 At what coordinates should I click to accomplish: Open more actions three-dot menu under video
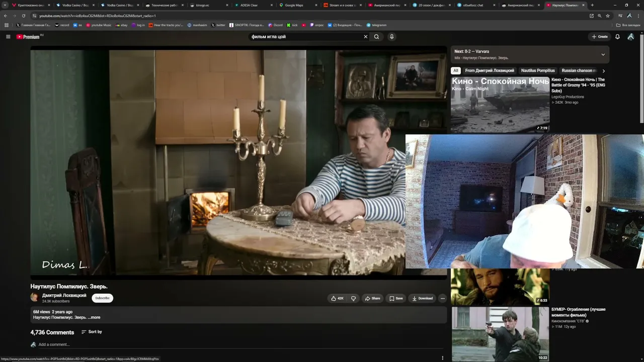tap(443, 298)
